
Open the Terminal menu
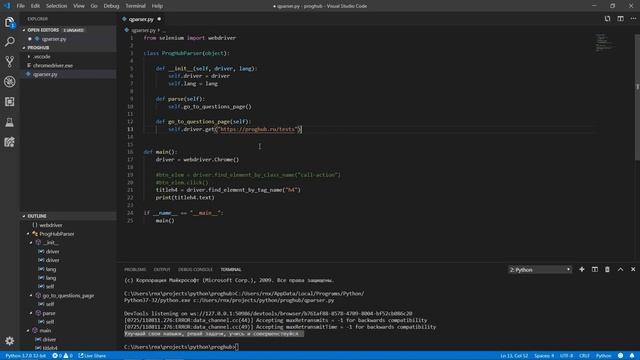[136, 6]
